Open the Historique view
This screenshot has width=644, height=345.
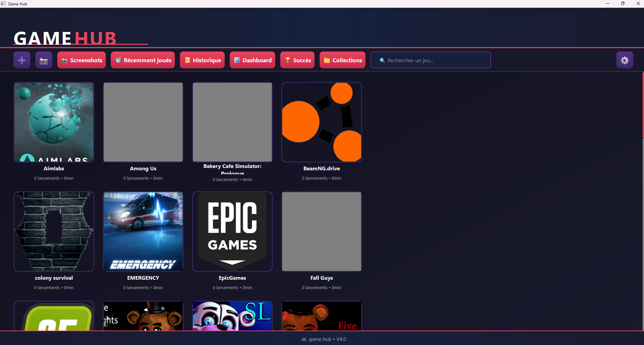pyautogui.click(x=202, y=60)
